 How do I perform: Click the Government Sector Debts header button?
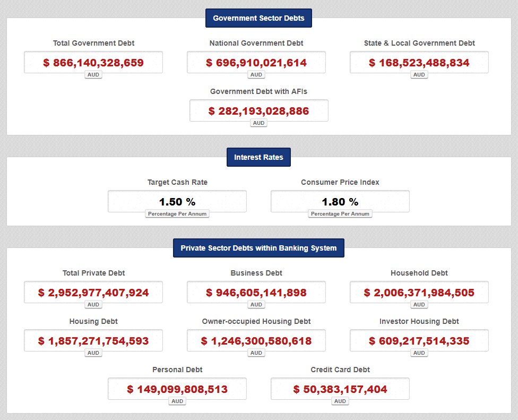258,18
